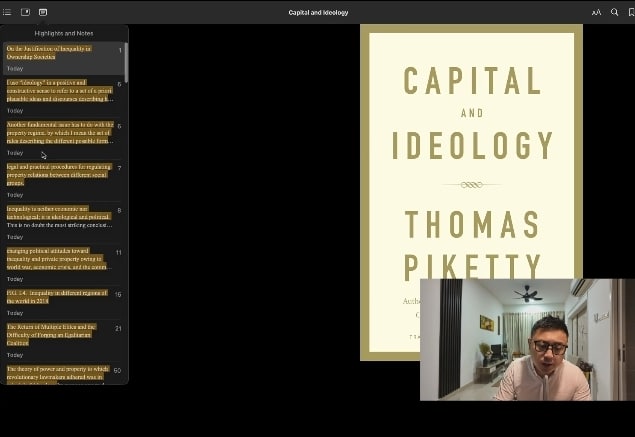Open highlight 'changing political attitudes toward inequality'
Image resolution: width=635 pixels, height=437 pixels.
[64, 265]
